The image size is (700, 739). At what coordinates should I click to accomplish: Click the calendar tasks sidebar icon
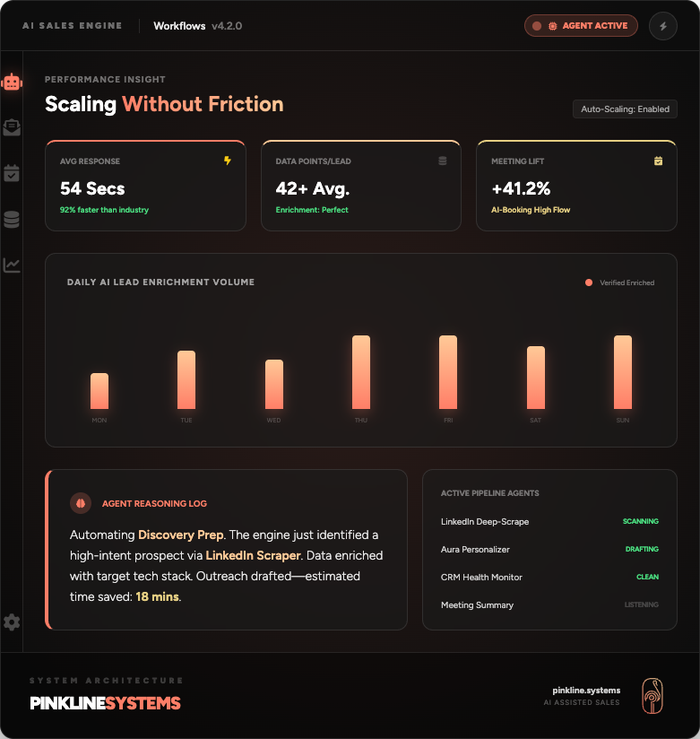pyautogui.click(x=12, y=173)
